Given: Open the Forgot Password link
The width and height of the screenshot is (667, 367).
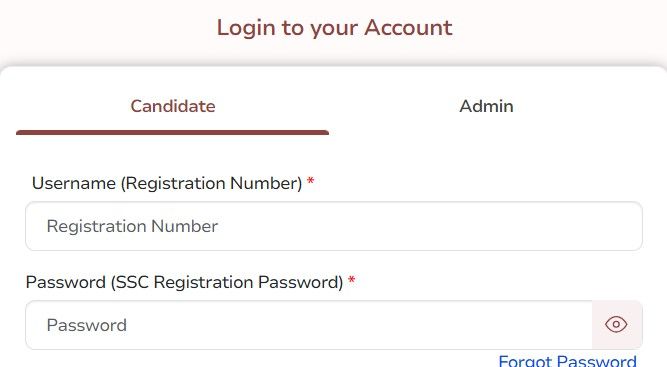Looking at the screenshot, I should pos(567,361).
